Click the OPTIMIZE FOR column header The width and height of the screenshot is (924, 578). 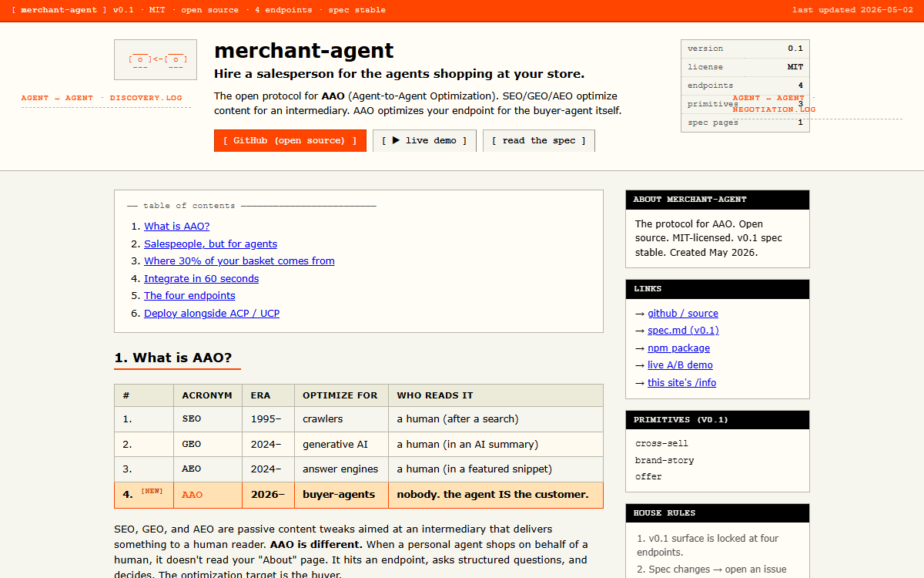341,395
